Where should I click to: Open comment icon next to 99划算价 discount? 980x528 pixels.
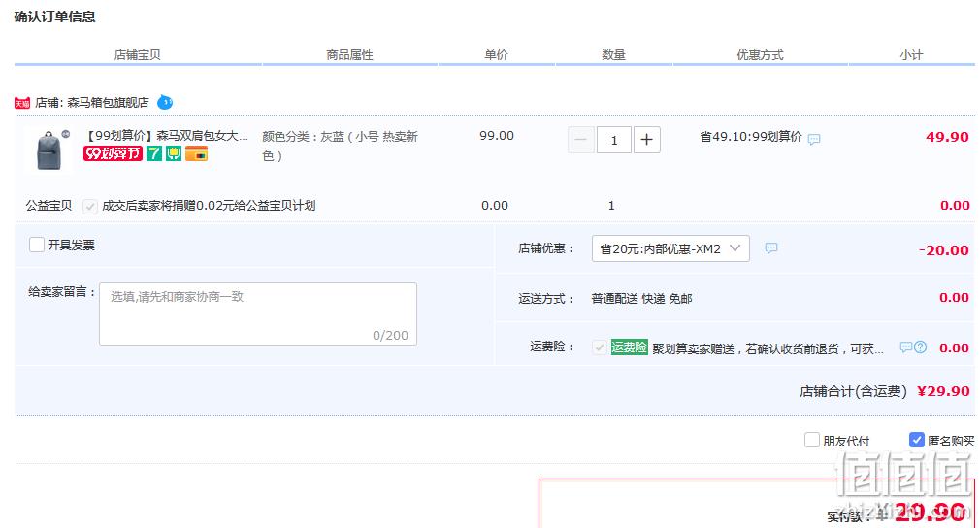tap(814, 139)
